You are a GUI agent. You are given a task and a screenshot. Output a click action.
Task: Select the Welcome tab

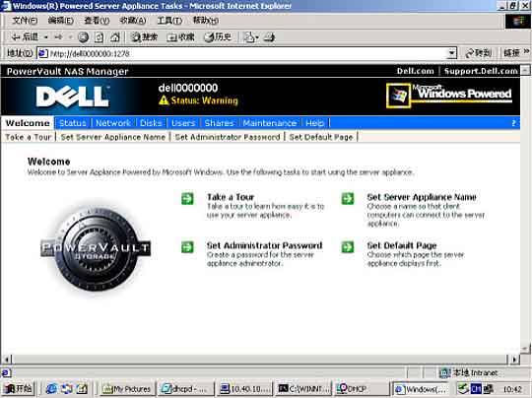coord(28,123)
